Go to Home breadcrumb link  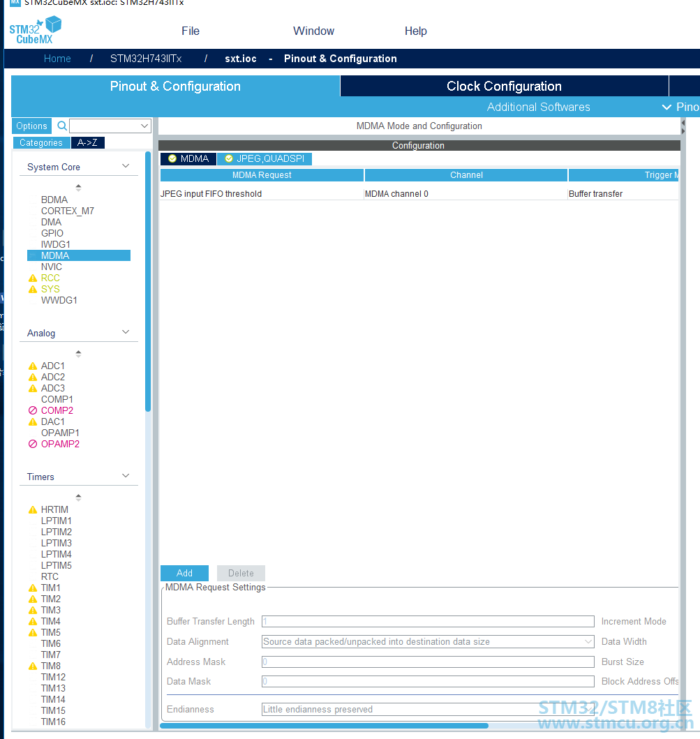tap(57, 59)
